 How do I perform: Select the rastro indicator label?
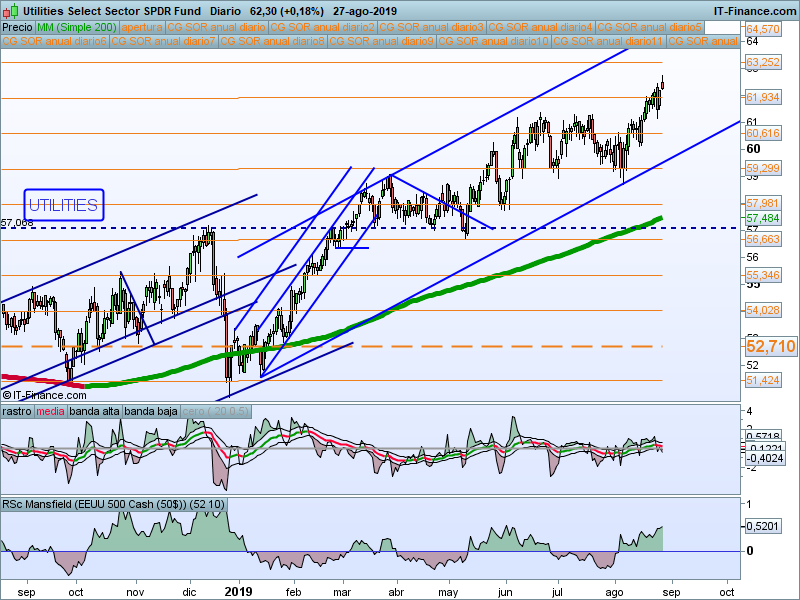click(17, 411)
